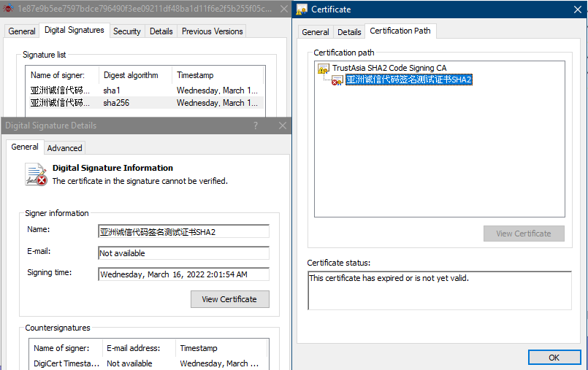Click the signer Name field
Viewport: 588px width, 370px height.
184,232
